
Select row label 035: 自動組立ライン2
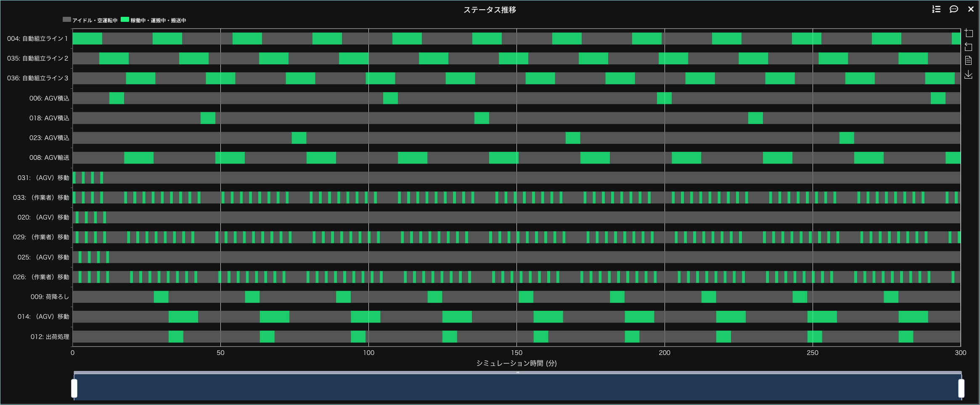click(x=37, y=58)
